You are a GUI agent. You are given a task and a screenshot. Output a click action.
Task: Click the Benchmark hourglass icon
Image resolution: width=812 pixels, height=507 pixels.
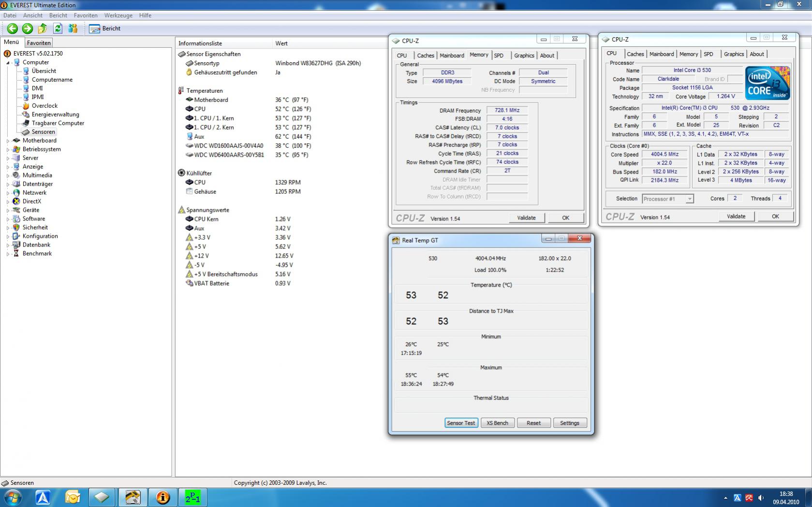[16, 254]
